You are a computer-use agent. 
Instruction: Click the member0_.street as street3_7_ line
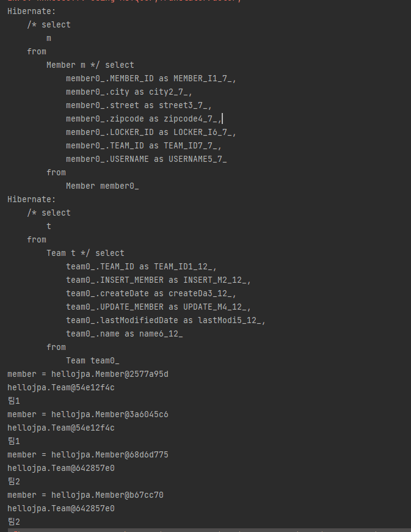pos(139,106)
